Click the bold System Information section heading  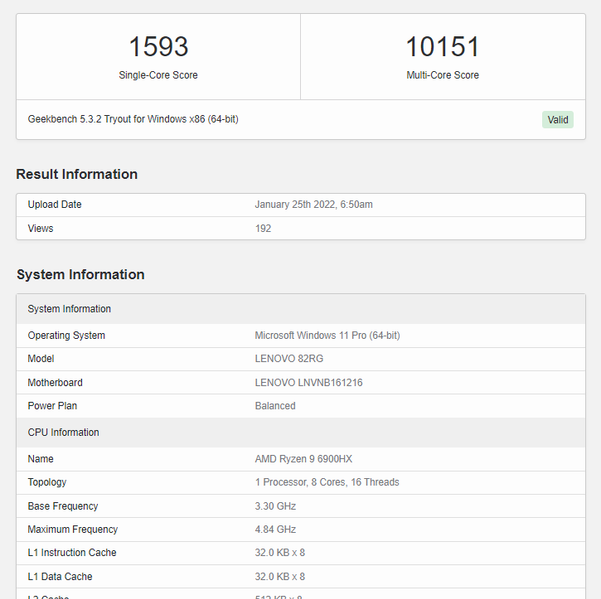[80, 274]
